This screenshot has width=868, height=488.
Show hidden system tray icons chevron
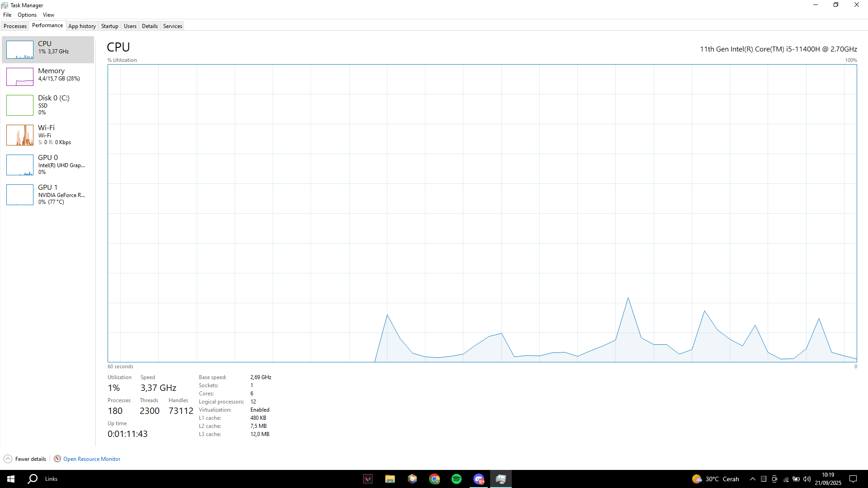click(x=752, y=479)
